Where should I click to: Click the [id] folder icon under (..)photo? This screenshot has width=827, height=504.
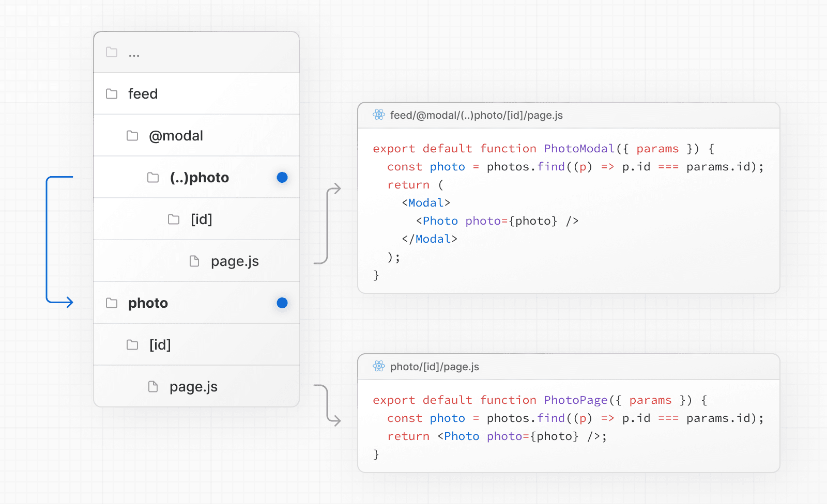(x=174, y=219)
